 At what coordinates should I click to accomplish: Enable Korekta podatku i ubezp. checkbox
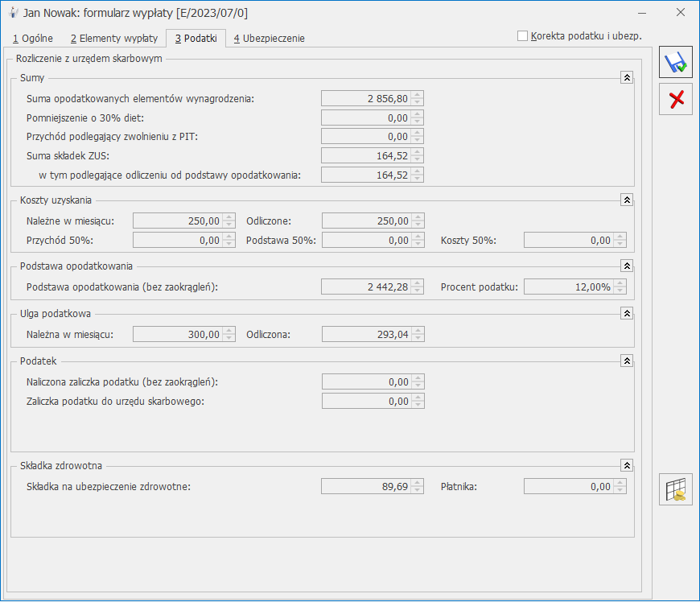[x=522, y=35]
